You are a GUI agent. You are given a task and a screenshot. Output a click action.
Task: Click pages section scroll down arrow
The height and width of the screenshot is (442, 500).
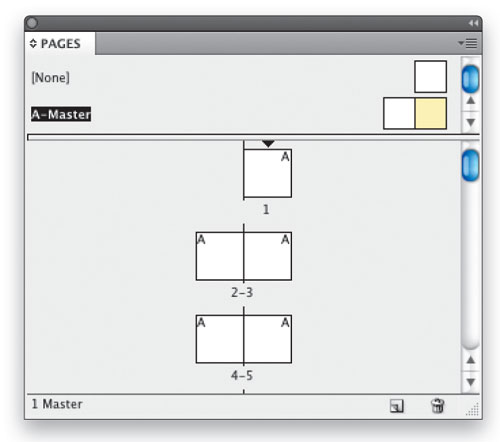click(x=471, y=382)
